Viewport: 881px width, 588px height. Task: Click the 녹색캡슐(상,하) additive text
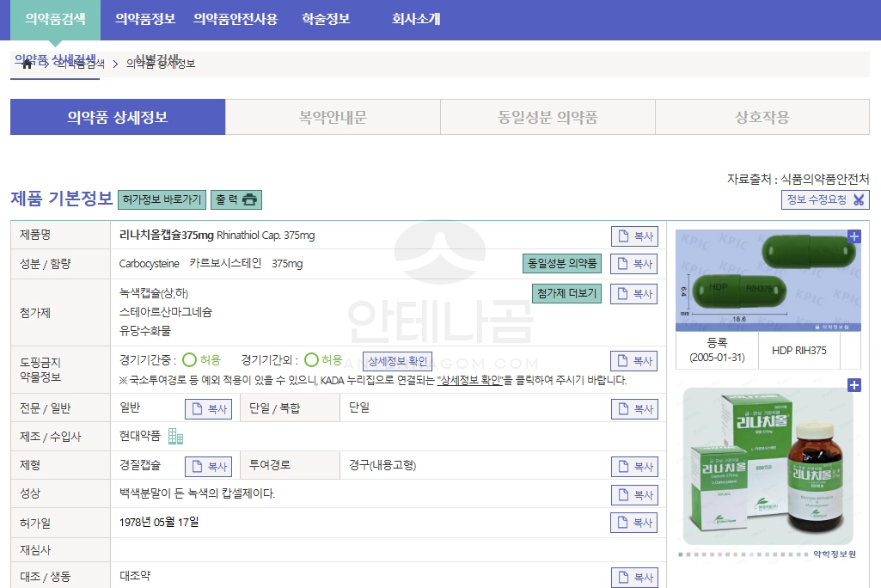click(154, 293)
